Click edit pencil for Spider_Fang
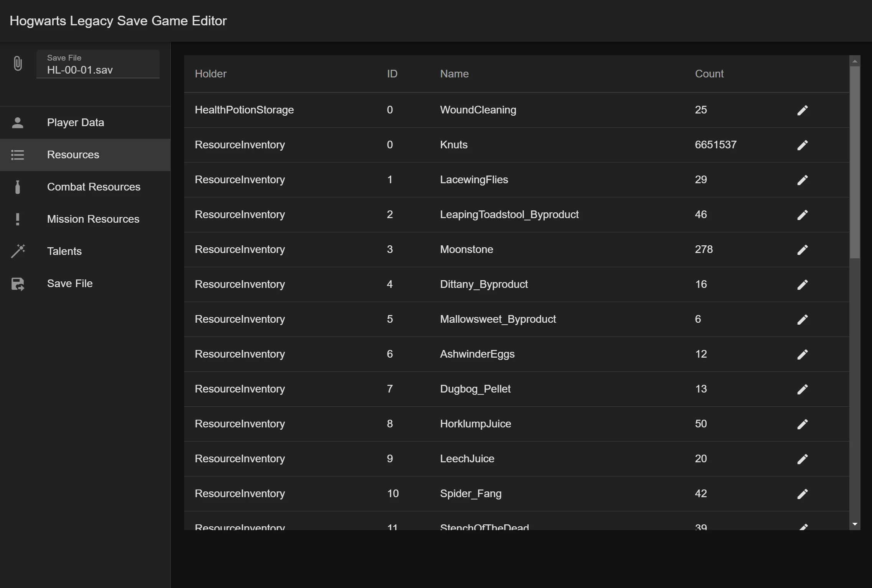Image resolution: width=872 pixels, height=588 pixels. pos(802,494)
